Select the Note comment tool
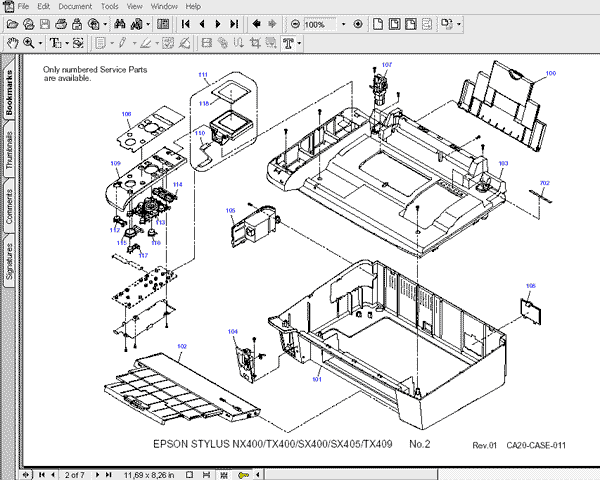The width and height of the screenshot is (600, 480). coord(101,43)
